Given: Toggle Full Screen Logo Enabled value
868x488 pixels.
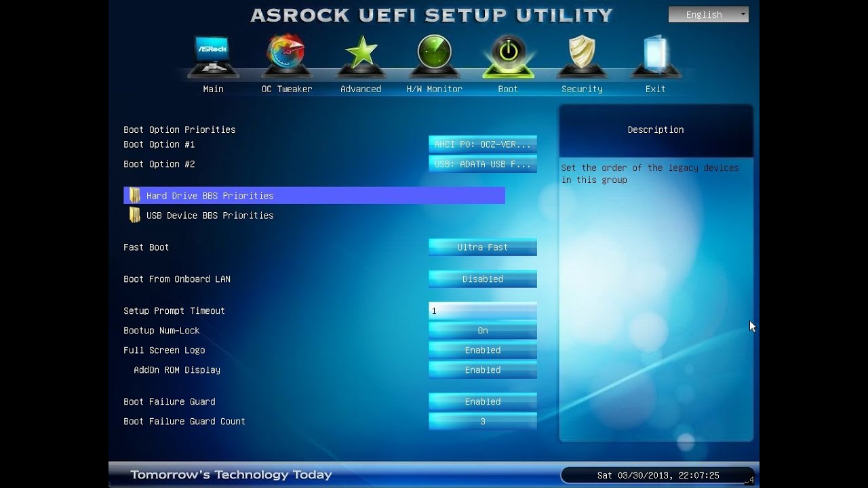Looking at the screenshot, I should (x=483, y=350).
